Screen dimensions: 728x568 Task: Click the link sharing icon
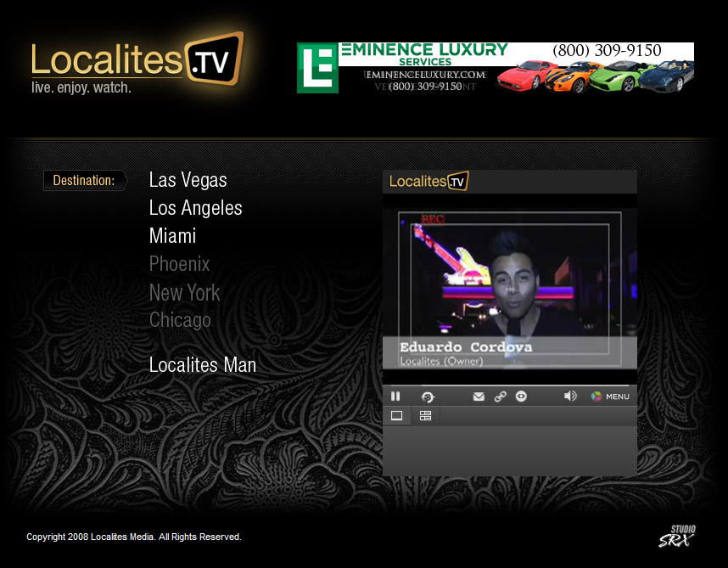click(x=501, y=396)
